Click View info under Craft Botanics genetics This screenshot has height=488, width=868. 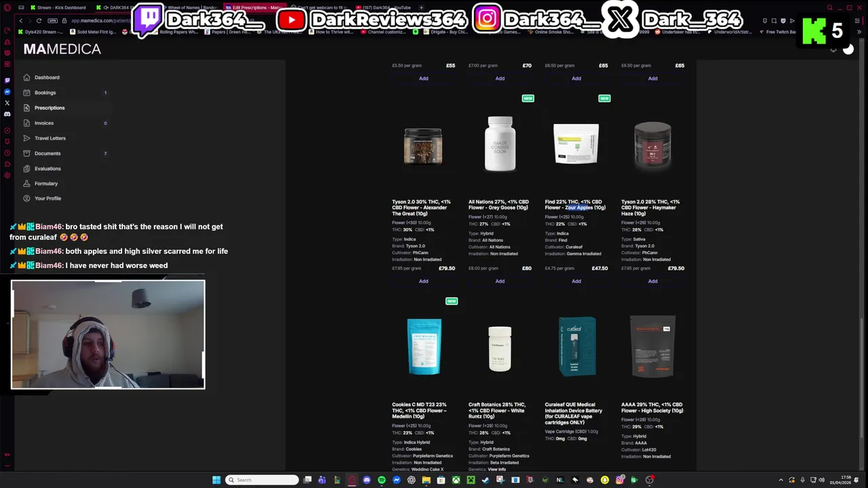point(496,469)
